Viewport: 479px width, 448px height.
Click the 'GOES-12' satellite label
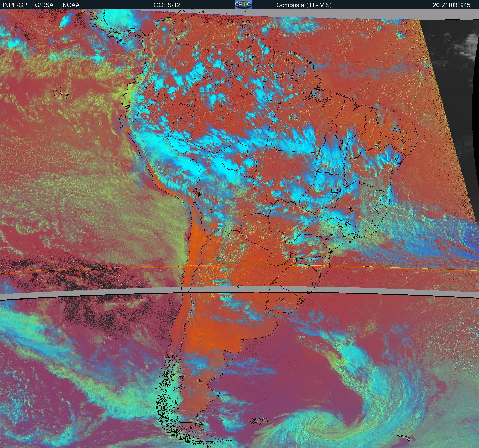pos(167,5)
